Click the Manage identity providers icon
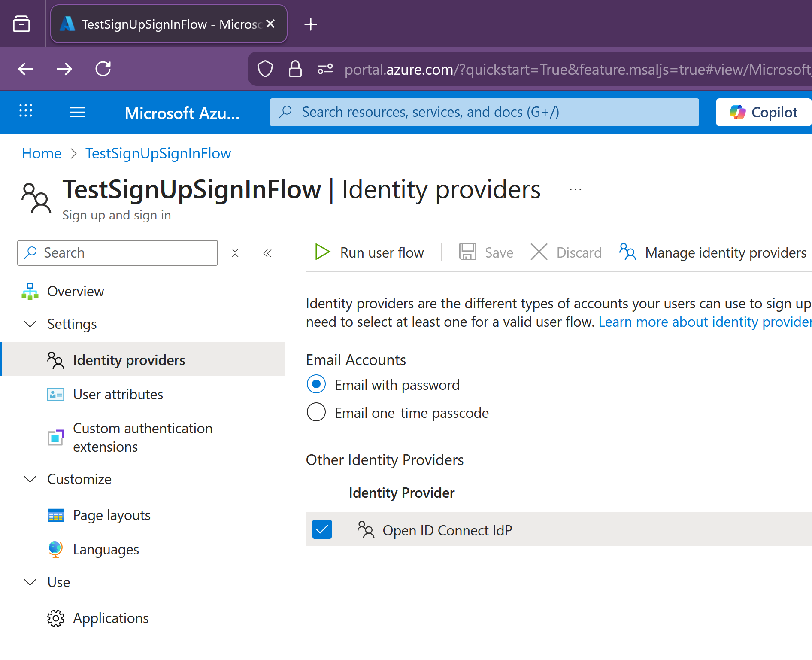The width and height of the screenshot is (812, 660). tap(627, 252)
